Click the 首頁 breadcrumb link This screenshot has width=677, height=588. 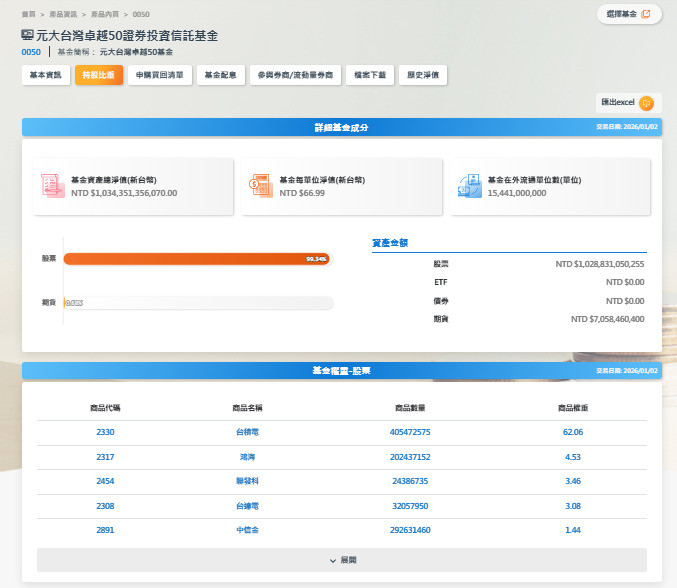click(x=28, y=15)
